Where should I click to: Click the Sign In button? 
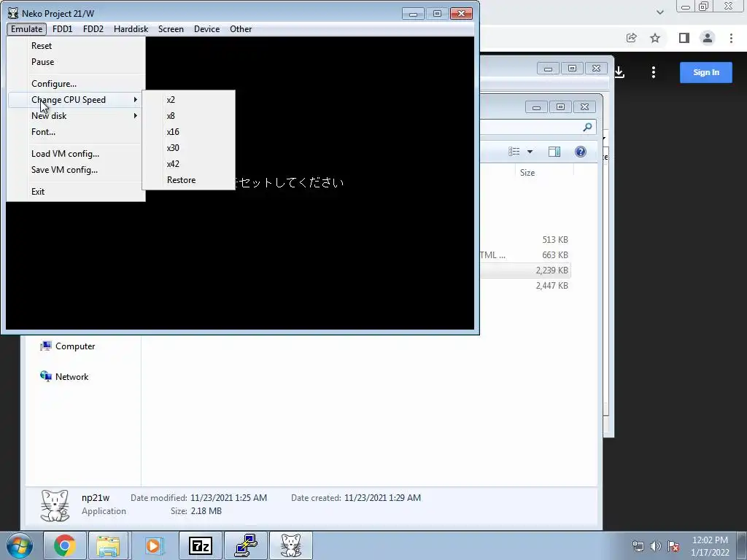pyautogui.click(x=706, y=72)
